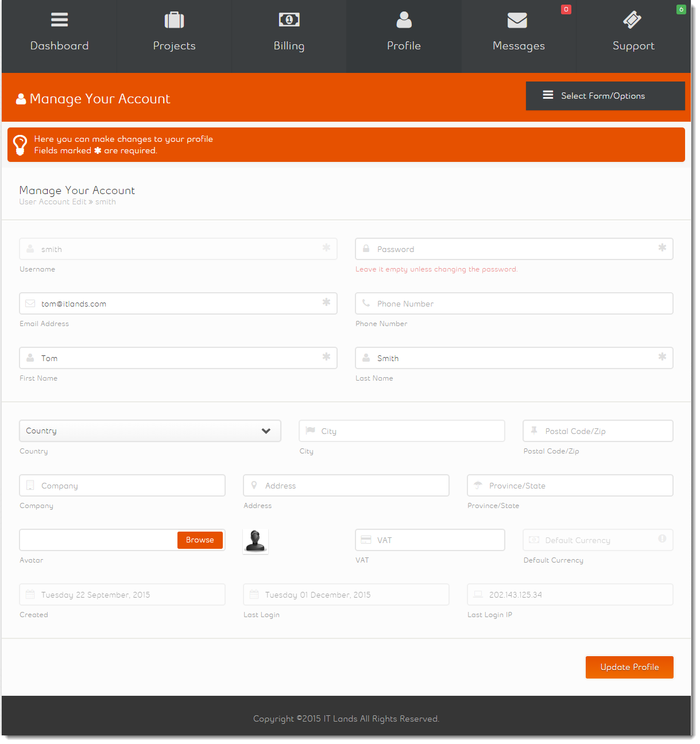Viewport: 700px width, 744px height.
Task: Click the City input field
Action: tap(402, 431)
